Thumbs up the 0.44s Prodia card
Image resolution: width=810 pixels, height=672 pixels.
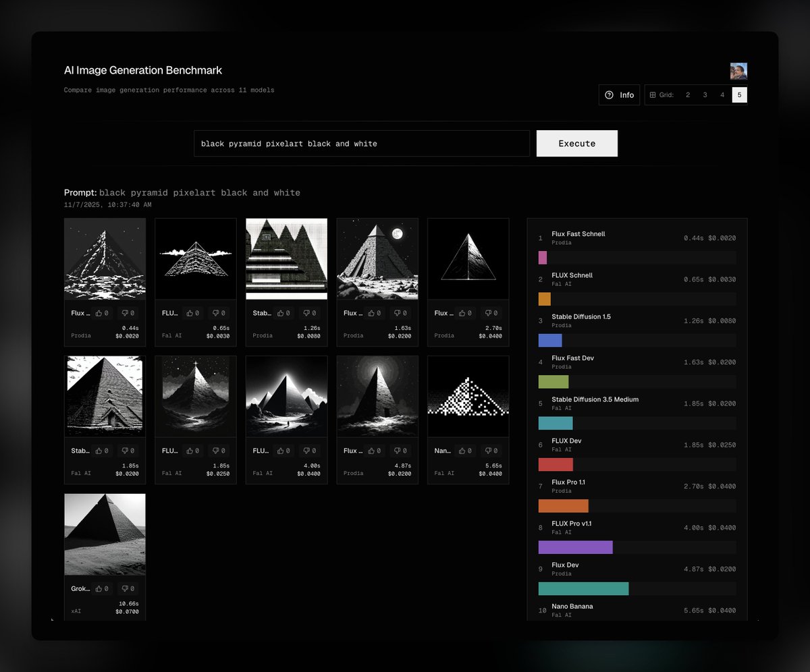(x=103, y=313)
